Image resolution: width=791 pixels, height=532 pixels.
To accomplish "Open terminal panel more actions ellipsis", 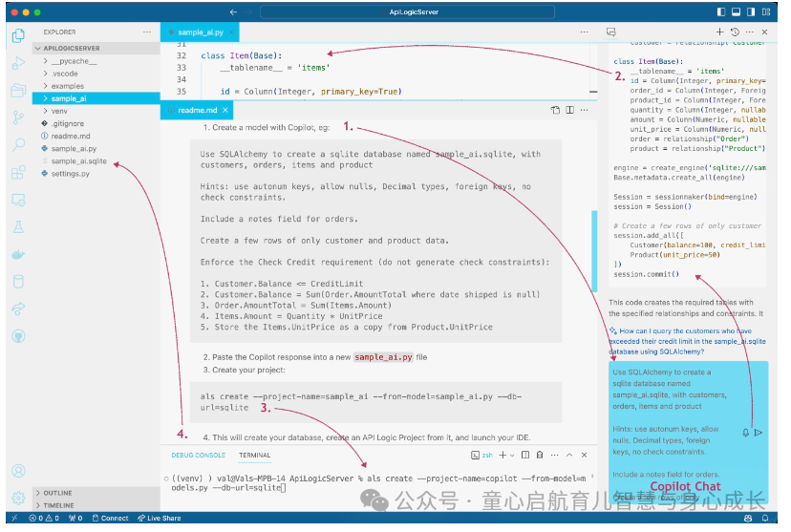I will pyautogui.click(x=555, y=455).
